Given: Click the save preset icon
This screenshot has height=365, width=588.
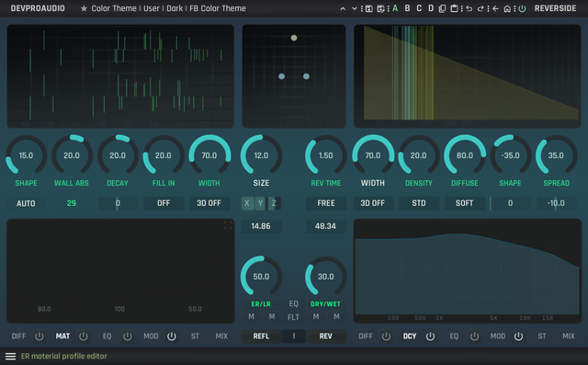Looking at the screenshot, I should 369,8.
